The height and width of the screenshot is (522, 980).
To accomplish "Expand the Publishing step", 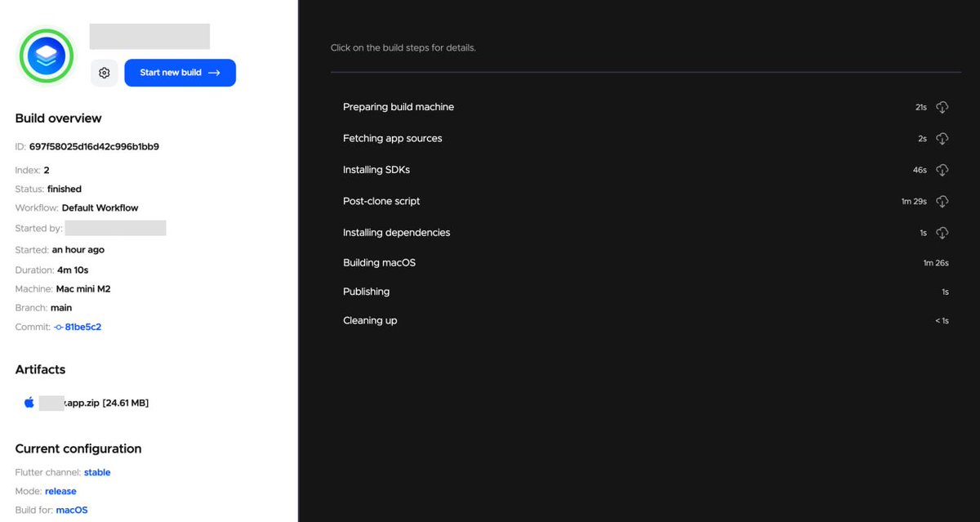I will point(645,292).
